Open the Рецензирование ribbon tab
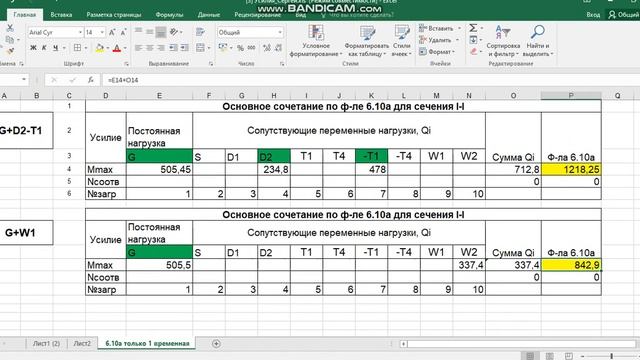Viewport: 640px width, 360px height. point(258,15)
